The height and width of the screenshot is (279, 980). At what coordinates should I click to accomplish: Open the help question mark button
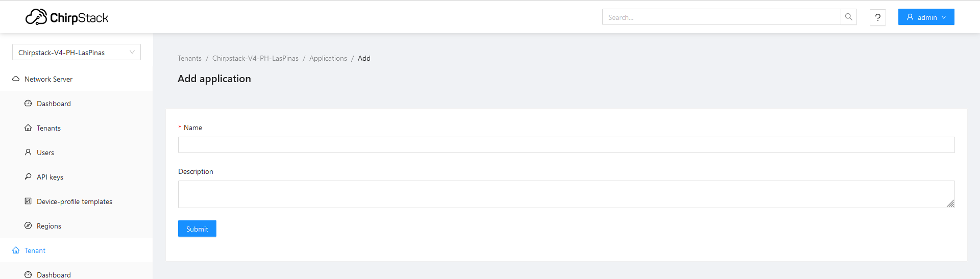[x=878, y=17]
